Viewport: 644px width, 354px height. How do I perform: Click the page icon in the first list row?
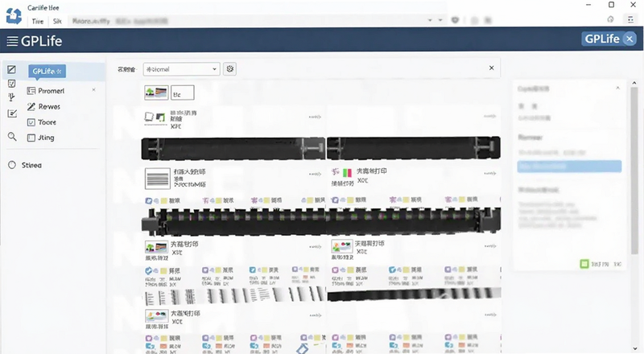click(x=149, y=117)
